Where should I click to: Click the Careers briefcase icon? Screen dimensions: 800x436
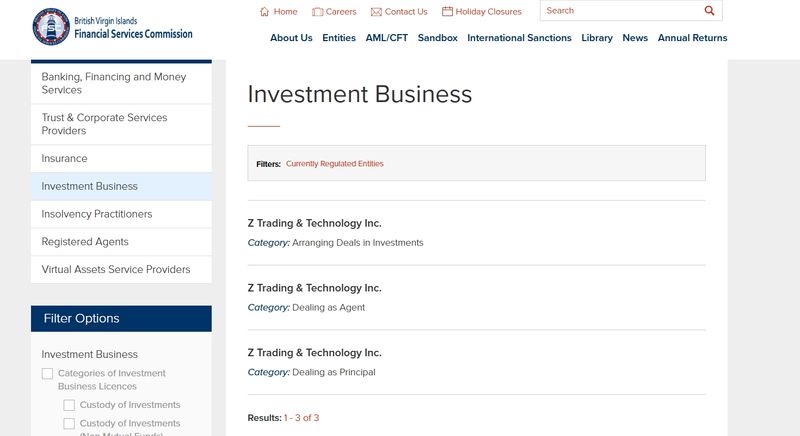(317, 12)
